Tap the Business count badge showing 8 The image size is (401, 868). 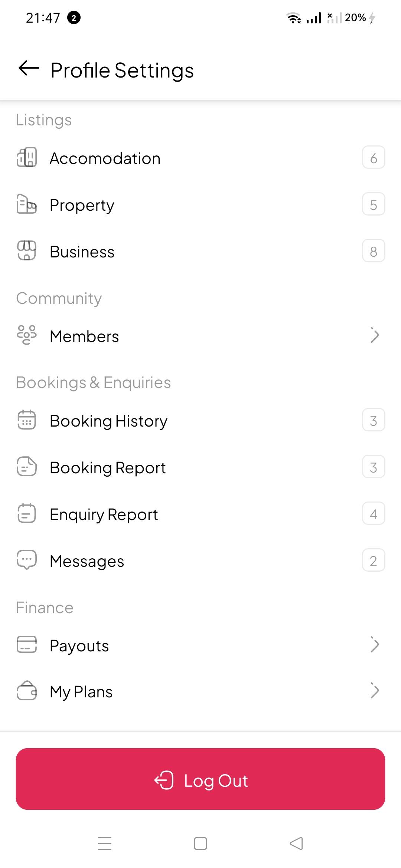click(x=374, y=251)
